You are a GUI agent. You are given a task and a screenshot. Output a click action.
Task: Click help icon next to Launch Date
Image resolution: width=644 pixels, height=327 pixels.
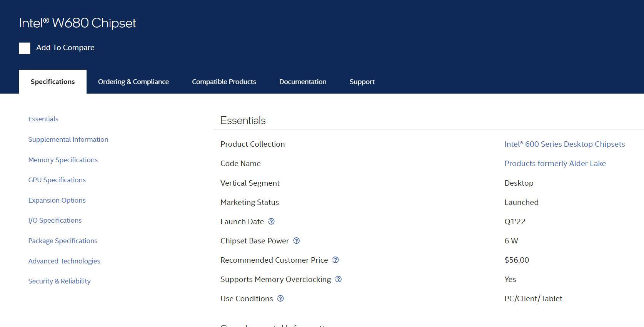(x=271, y=221)
